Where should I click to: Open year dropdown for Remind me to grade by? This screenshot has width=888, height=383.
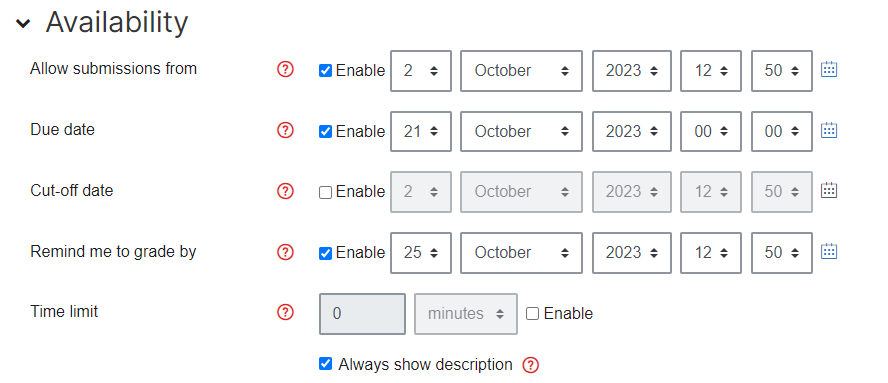pyautogui.click(x=632, y=252)
